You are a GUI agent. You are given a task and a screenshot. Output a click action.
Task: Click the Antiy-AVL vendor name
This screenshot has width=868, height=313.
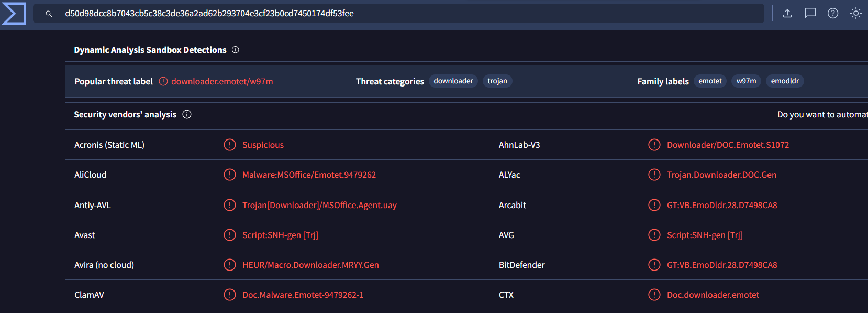(x=93, y=205)
